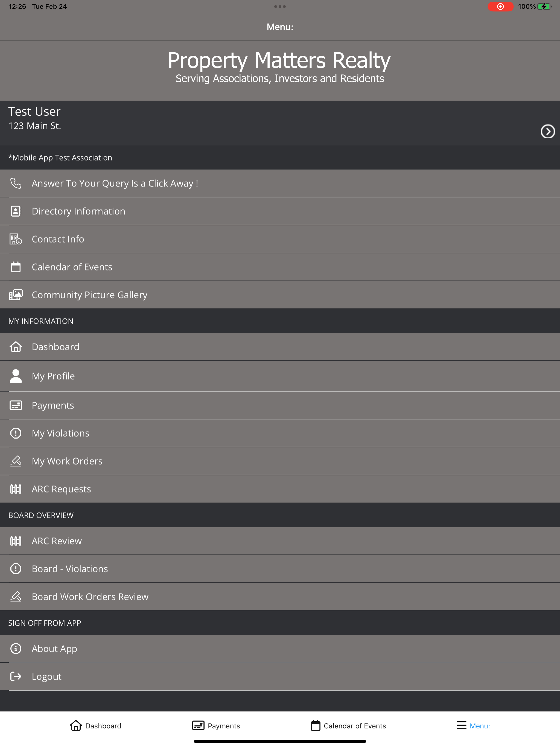The image size is (560, 747).
Task: Tap the 123 Main St. address text
Action: [35, 126]
